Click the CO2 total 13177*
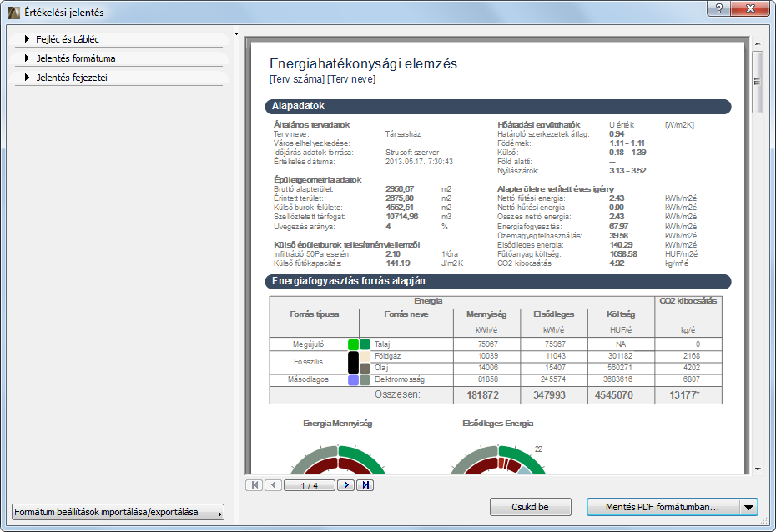The width and height of the screenshot is (776, 532). tap(684, 395)
